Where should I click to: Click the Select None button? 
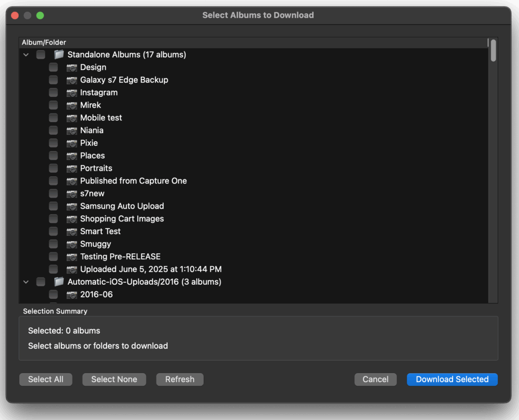114,379
